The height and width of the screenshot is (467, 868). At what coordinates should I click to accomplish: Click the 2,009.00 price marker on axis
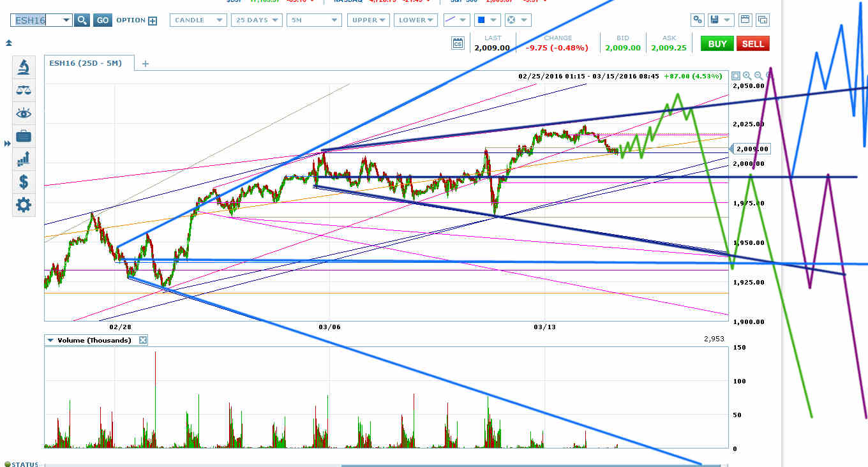[751, 149]
